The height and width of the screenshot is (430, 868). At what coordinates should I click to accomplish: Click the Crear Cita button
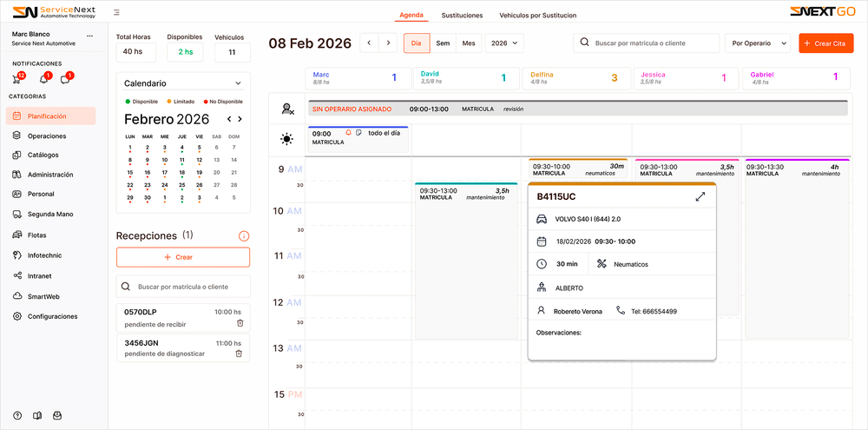coord(825,43)
